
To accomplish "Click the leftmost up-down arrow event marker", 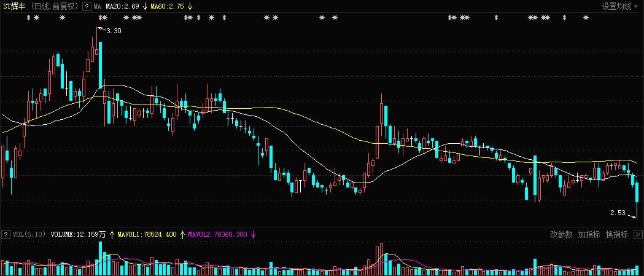I will coord(28,18).
